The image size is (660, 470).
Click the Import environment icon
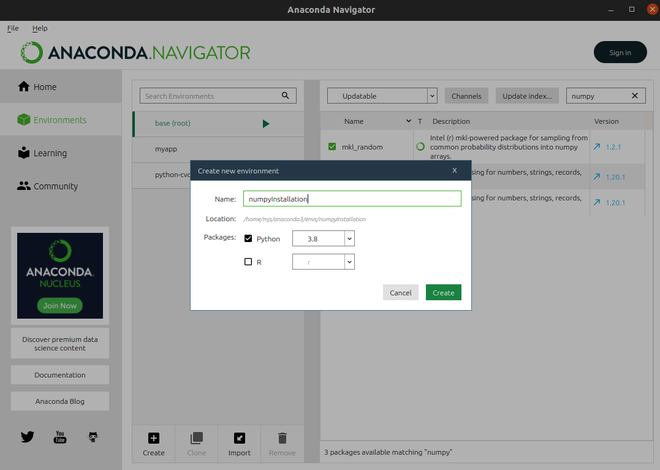[240, 438]
